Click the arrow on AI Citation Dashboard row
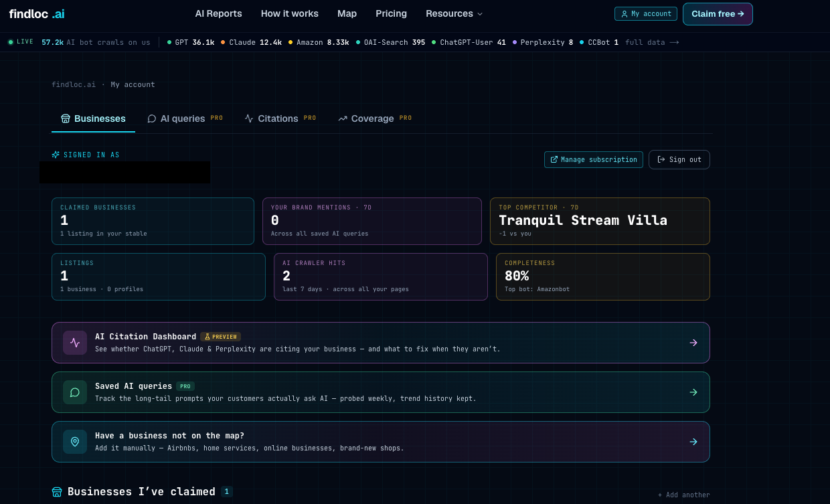This screenshot has height=504, width=830. click(693, 343)
